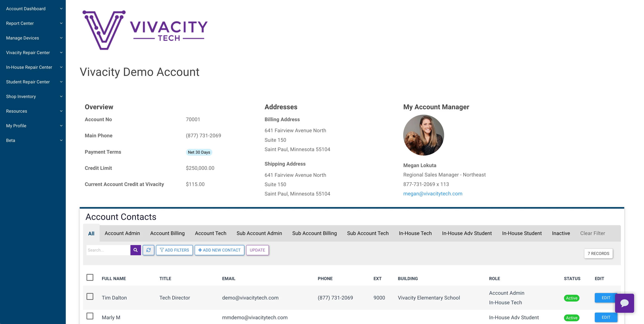
Task: Expand the Account Dashboard menu
Action: [x=33, y=9]
